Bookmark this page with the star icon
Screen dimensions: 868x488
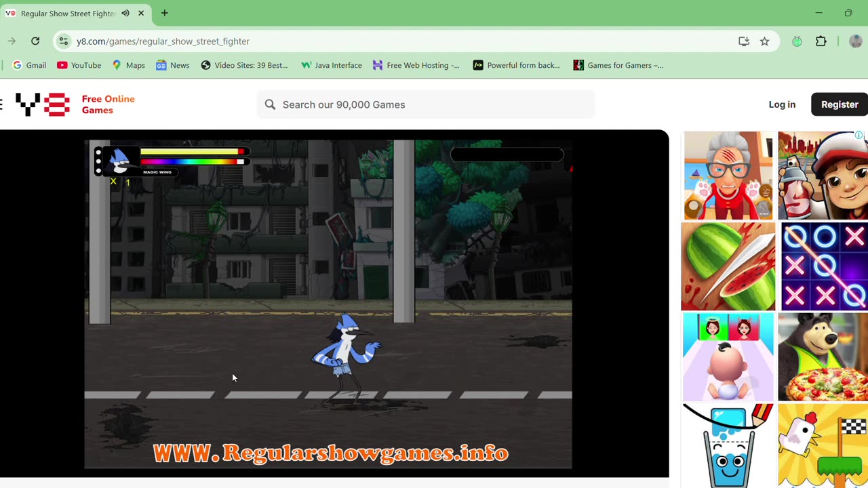tap(764, 41)
